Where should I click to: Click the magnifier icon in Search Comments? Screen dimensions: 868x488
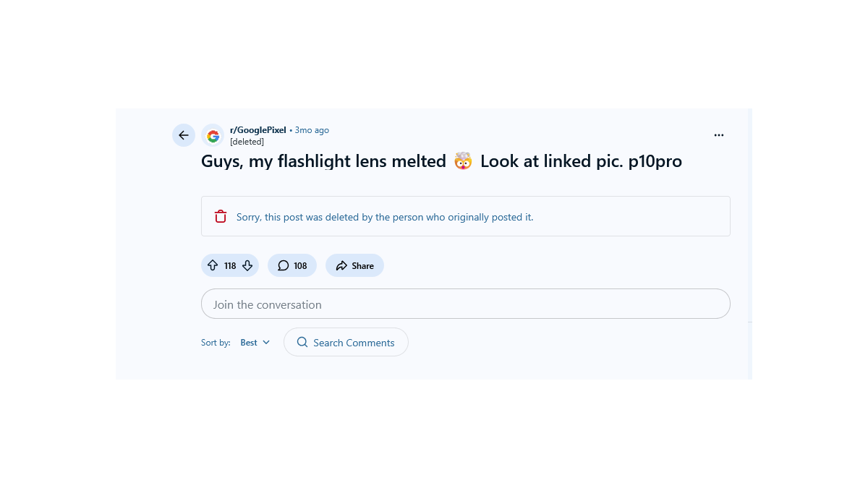tap(302, 342)
